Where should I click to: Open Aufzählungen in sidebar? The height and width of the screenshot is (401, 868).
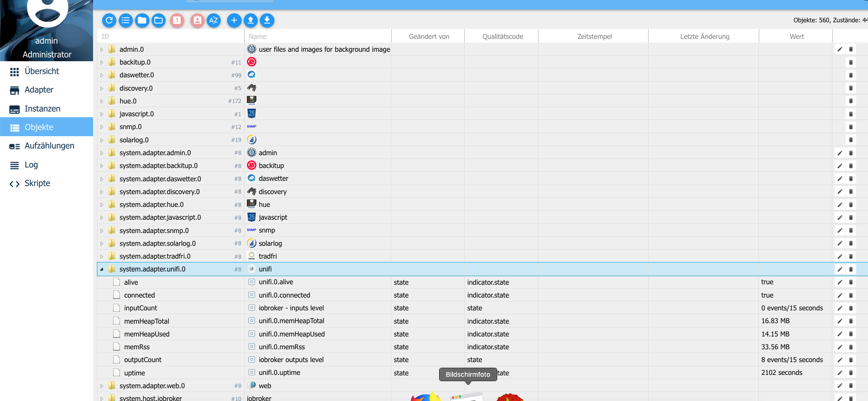coord(47,146)
